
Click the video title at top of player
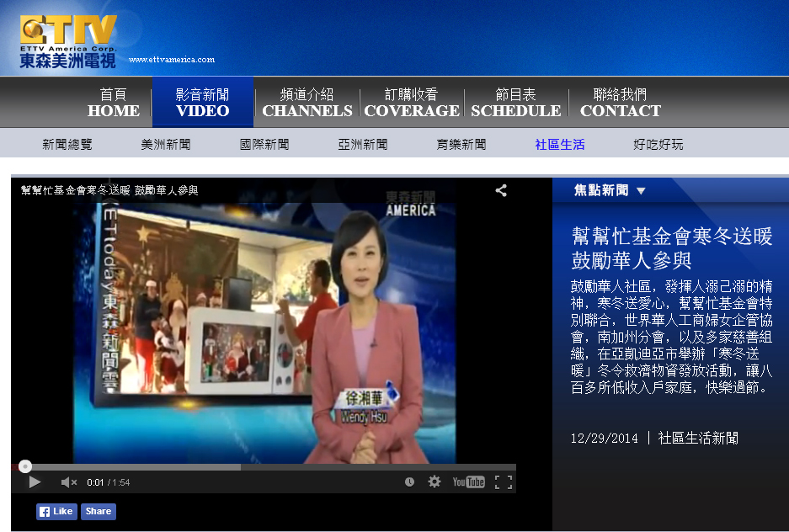pos(109,190)
